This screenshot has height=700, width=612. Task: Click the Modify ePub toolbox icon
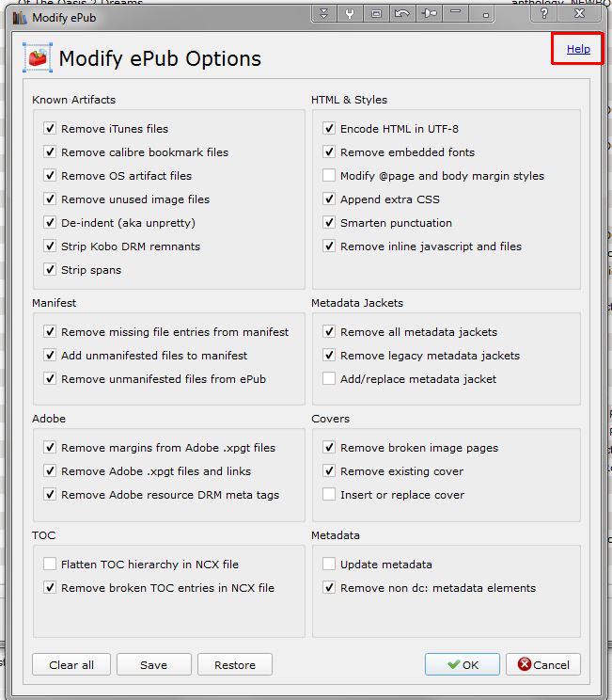click(38, 58)
